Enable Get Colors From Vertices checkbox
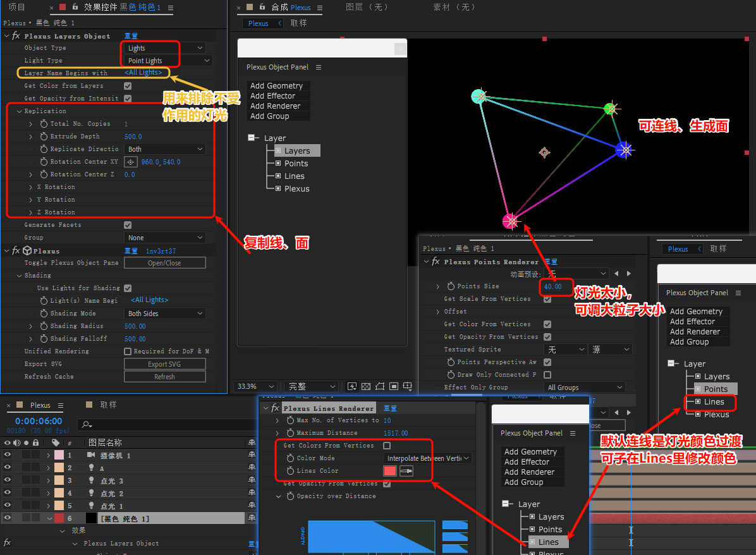The image size is (756, 555). (387, 446)
